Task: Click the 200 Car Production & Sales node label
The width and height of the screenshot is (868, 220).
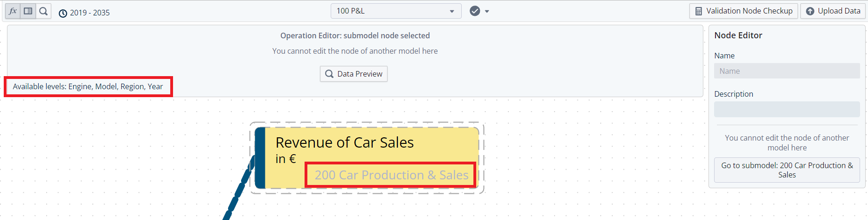Action: pos(391,175)
